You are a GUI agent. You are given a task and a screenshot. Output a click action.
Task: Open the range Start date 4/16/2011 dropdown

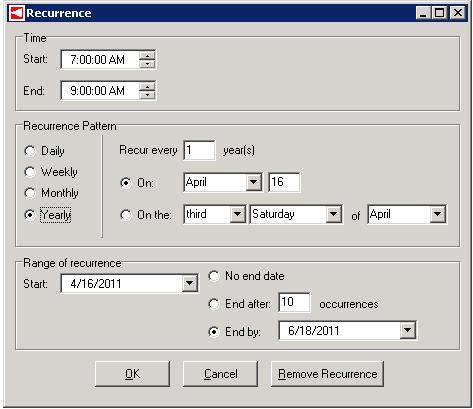190,284
